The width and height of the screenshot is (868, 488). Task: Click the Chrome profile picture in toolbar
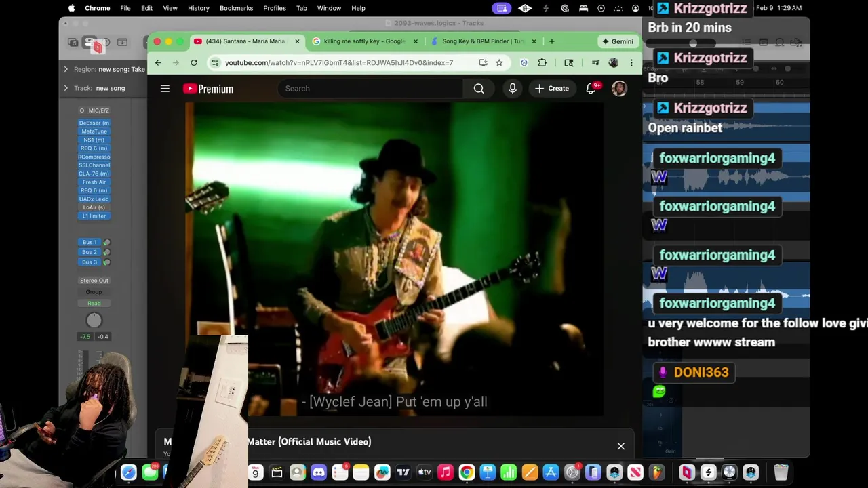point(614,63)
